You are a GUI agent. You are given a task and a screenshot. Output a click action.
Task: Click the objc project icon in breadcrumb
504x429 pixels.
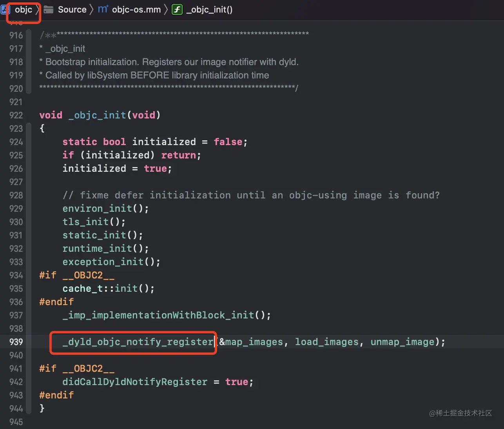pyautogui.click(x=5, y=9)
